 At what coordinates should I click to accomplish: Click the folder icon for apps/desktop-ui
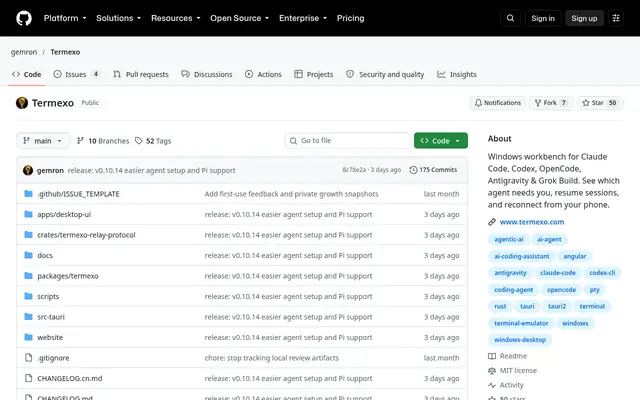tap(28, 214)
